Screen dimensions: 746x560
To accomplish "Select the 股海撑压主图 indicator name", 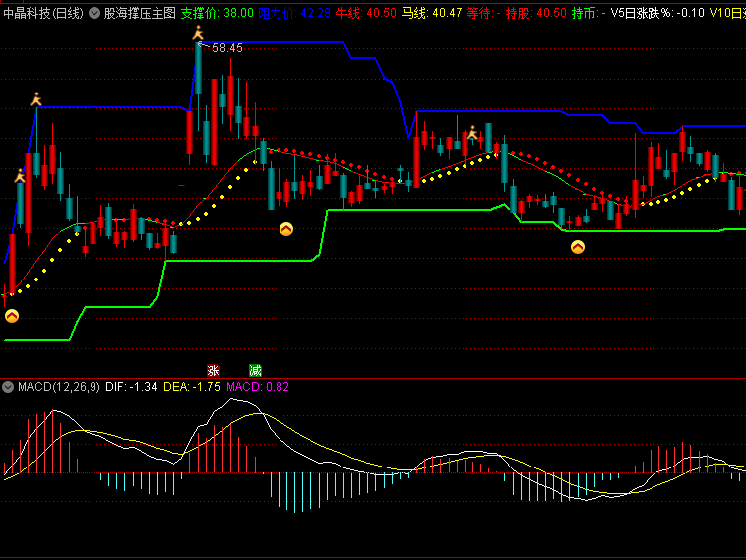I will tap(140, 13).
